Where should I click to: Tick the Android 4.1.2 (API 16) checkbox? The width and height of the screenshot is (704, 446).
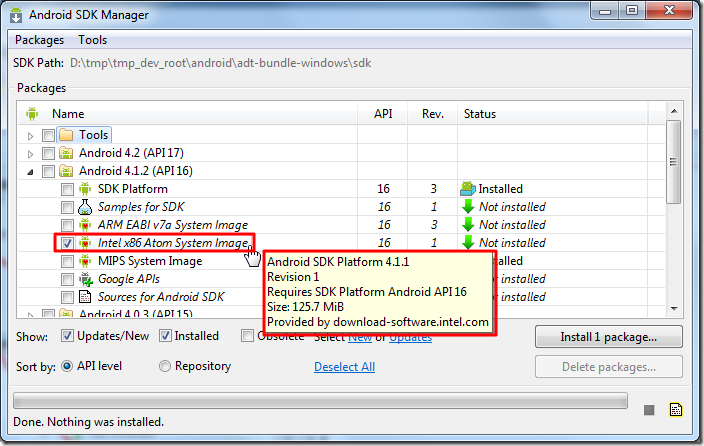tap(48, 171)
